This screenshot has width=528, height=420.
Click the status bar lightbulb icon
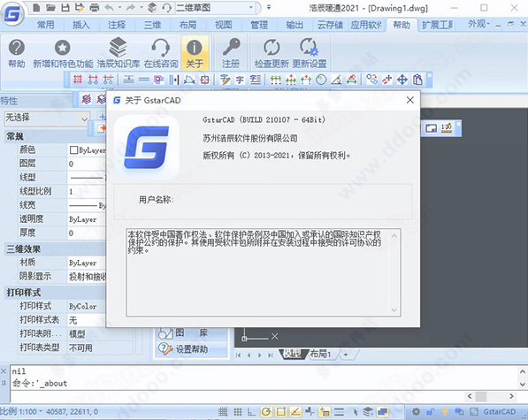click(445, 411)
